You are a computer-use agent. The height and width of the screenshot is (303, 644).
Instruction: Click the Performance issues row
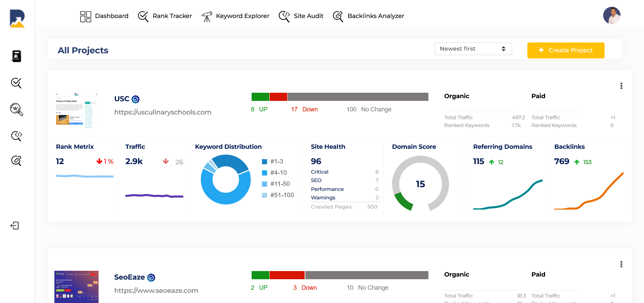pos(345,189)
